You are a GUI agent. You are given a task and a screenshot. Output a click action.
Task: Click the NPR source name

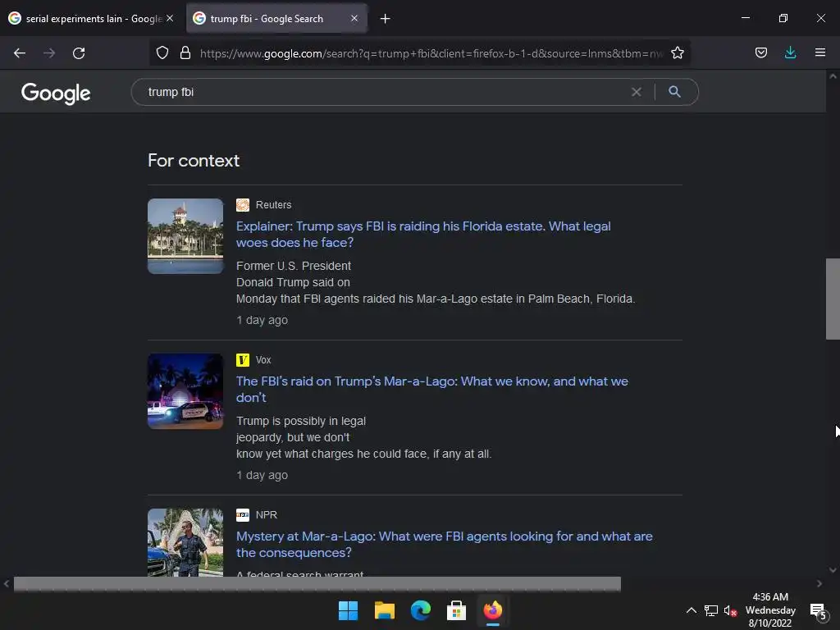(267, 515)
